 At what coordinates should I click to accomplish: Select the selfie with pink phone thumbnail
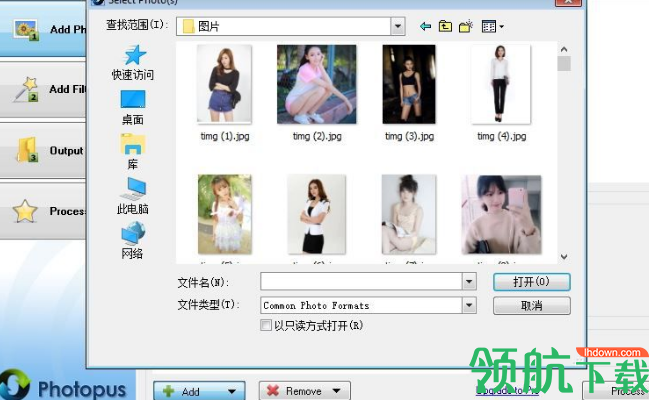501,214
